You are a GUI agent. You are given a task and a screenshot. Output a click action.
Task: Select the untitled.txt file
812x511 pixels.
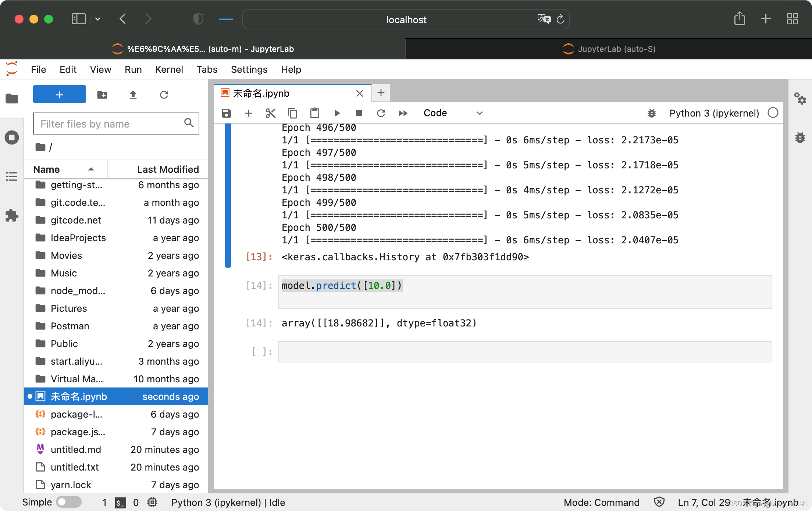click(116, 467)
